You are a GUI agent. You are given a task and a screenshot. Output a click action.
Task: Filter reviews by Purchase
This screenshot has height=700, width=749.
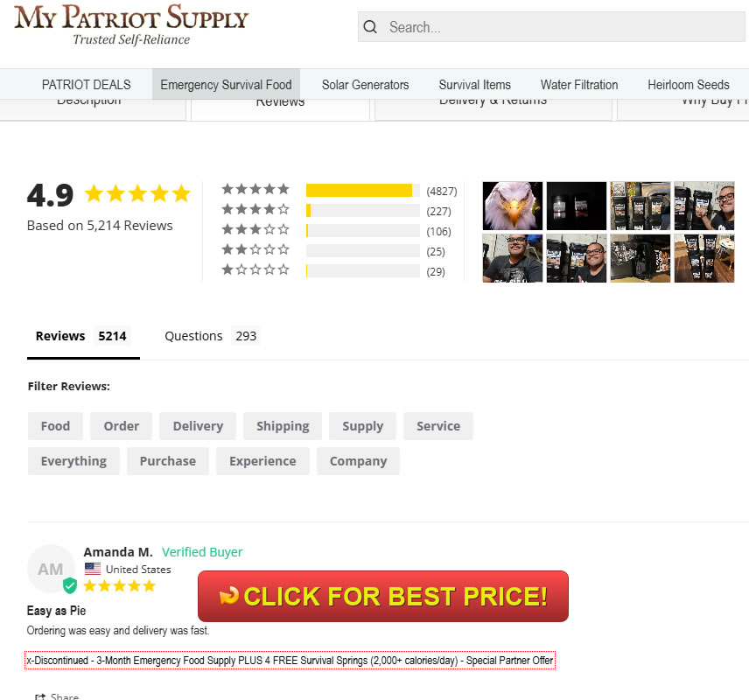[168, 461]
